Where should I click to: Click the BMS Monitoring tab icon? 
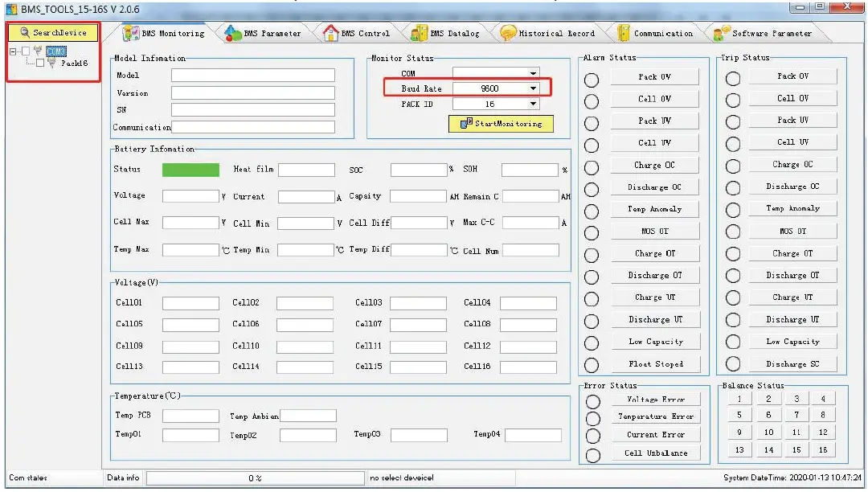tap(131, 33)
